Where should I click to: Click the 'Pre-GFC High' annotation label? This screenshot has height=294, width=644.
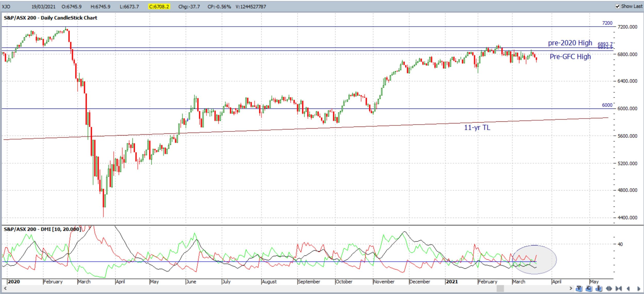tap(570, 56)
